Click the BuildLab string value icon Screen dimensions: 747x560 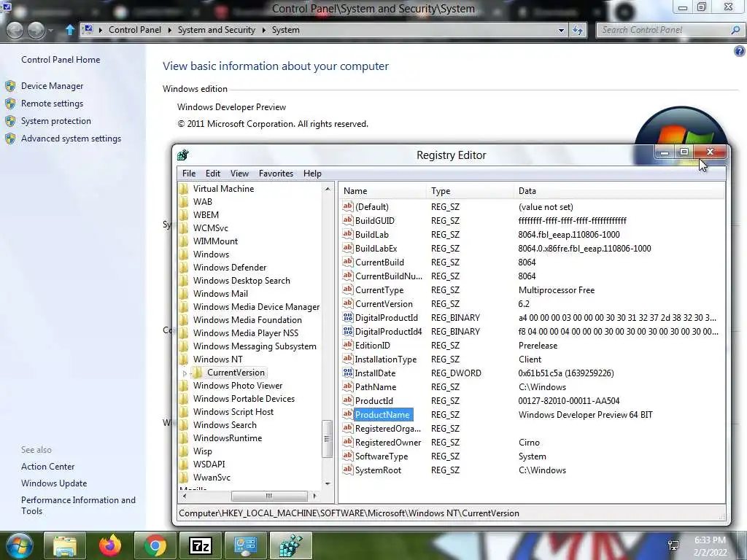coord(348,234)
